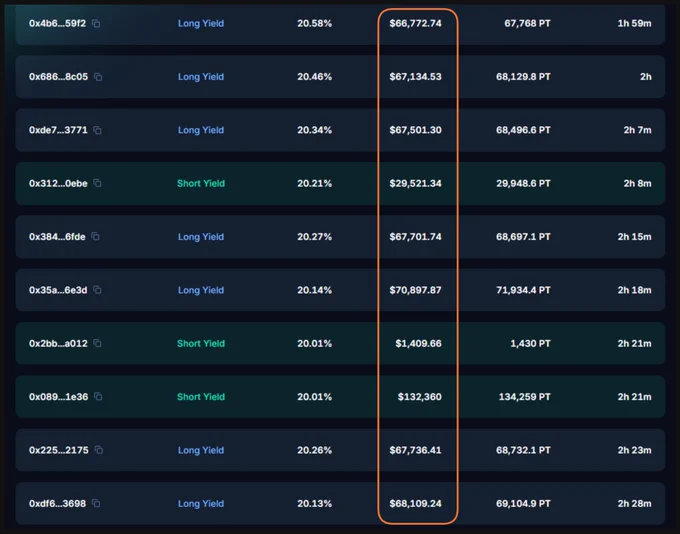This screenshot has width=680, height=534.
Task: Select the 68,496.6 PT value
Action: tap(523, 130)
